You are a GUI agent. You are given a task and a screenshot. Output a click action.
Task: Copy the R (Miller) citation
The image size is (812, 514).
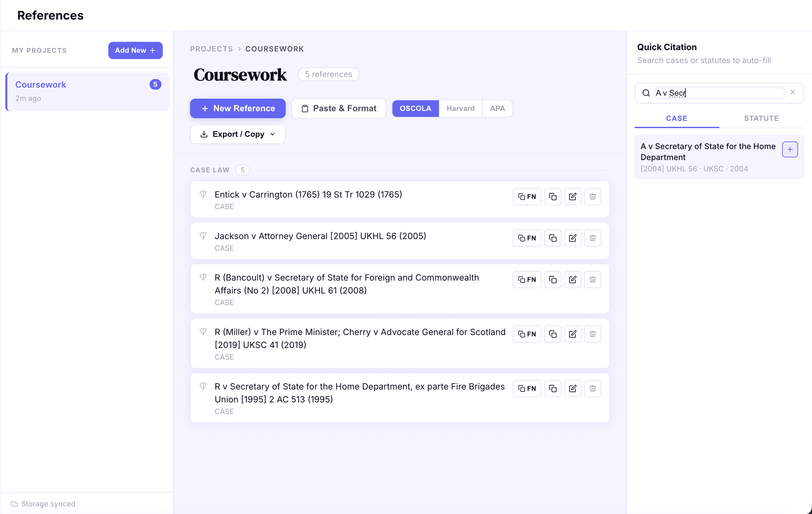coord(552,334)
